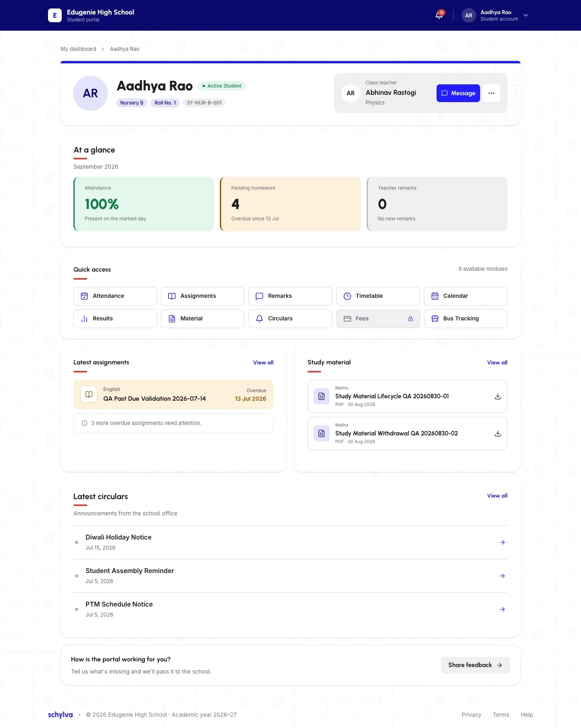Open Diwali Holiday Notice arrow
Image resolution: width=581 pixels, height=728 pixels.
pos(502,542)
